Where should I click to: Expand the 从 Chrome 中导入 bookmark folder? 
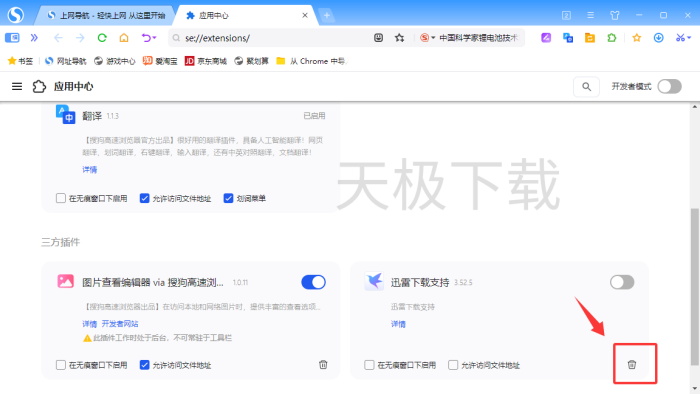click(x=312, y=61)
